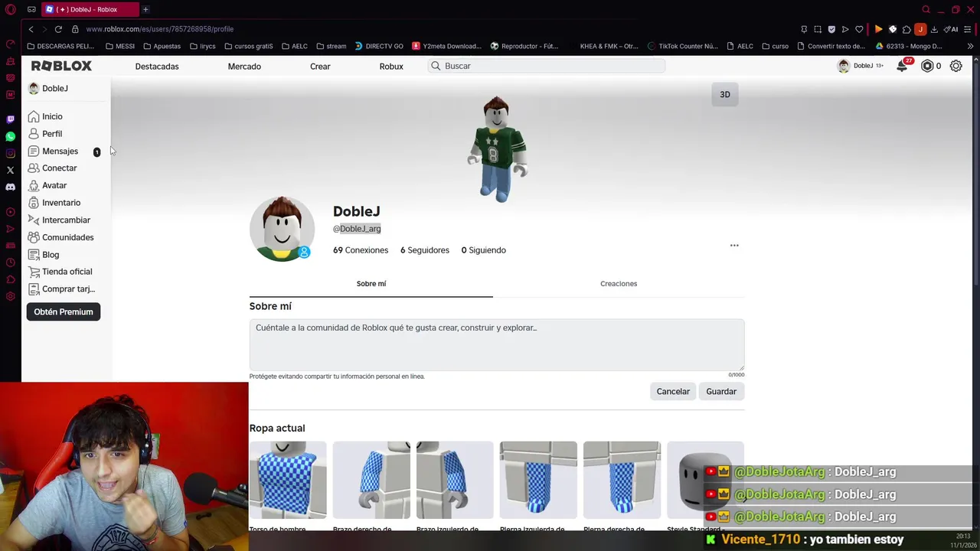Open the 69 Conexiones link
This screenshot has width=980, height=551.
(x=361, y=250)
